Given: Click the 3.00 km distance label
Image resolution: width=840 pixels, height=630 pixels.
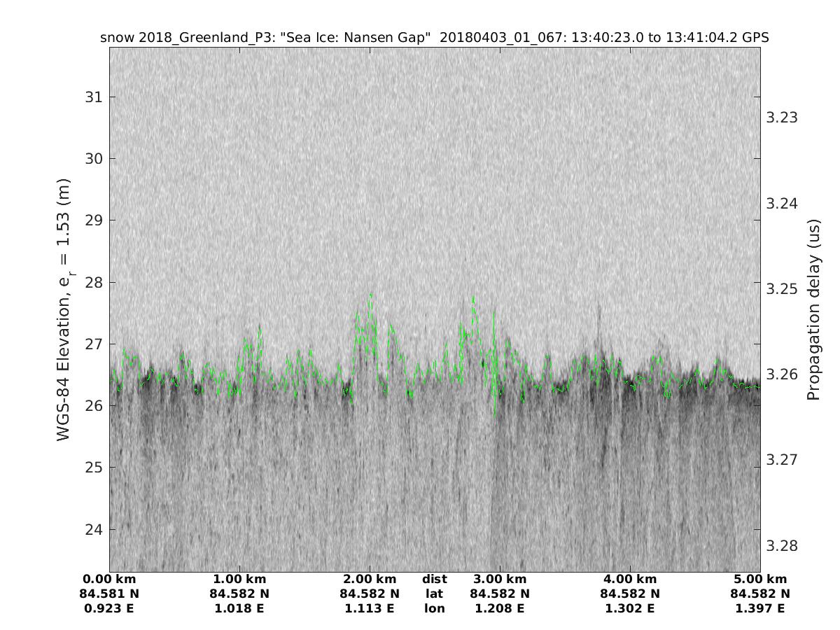Looking at the screenshot, I should point(500,580).
